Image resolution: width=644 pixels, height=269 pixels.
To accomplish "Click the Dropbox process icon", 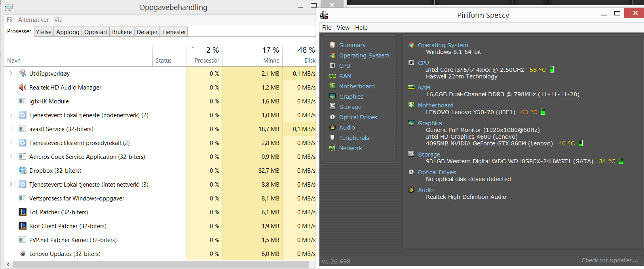I will (x=23, y=170).
